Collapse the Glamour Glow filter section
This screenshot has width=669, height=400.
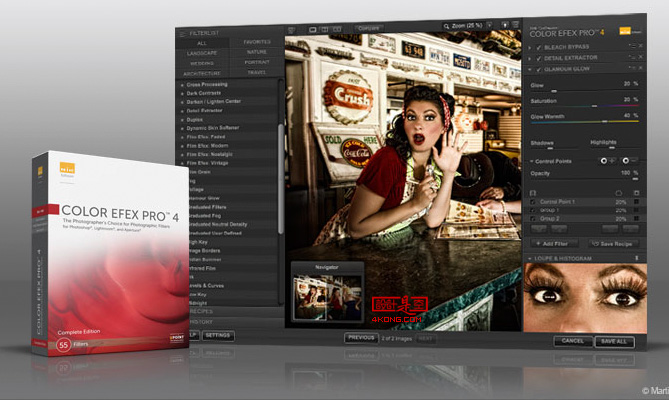(530, 69)
